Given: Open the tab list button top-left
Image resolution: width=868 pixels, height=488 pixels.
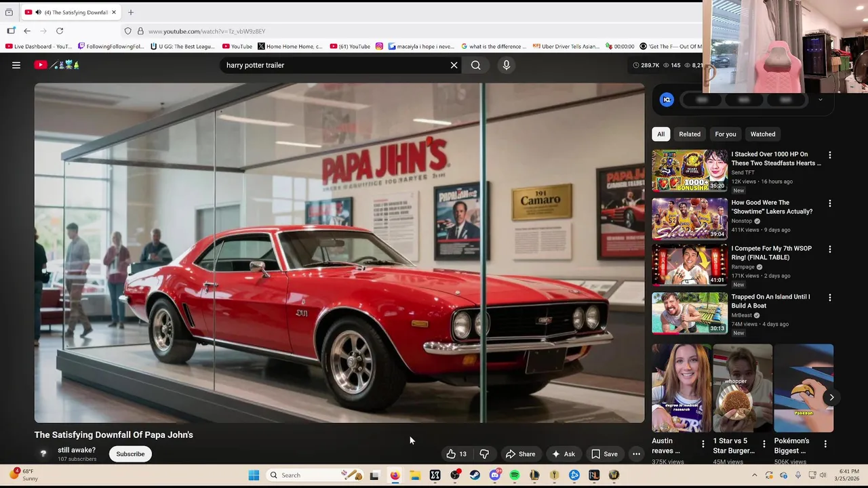Looking at the screenshot, I should coord(9,12).
